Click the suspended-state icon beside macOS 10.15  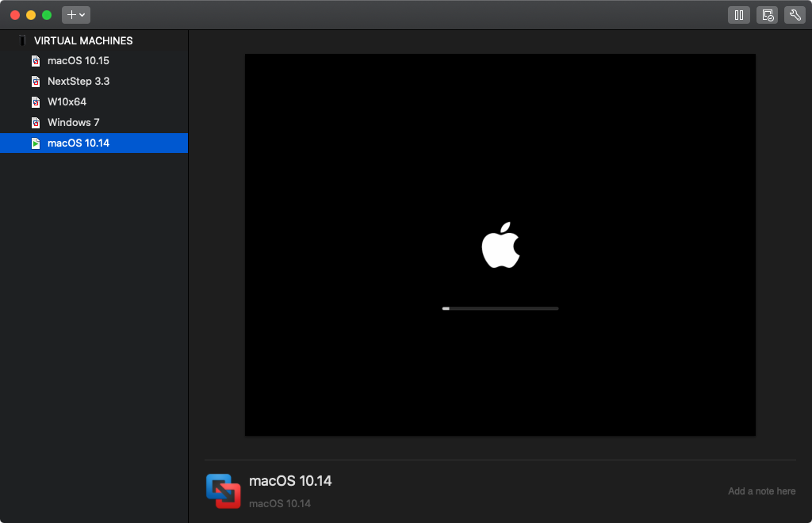(35, 60)
